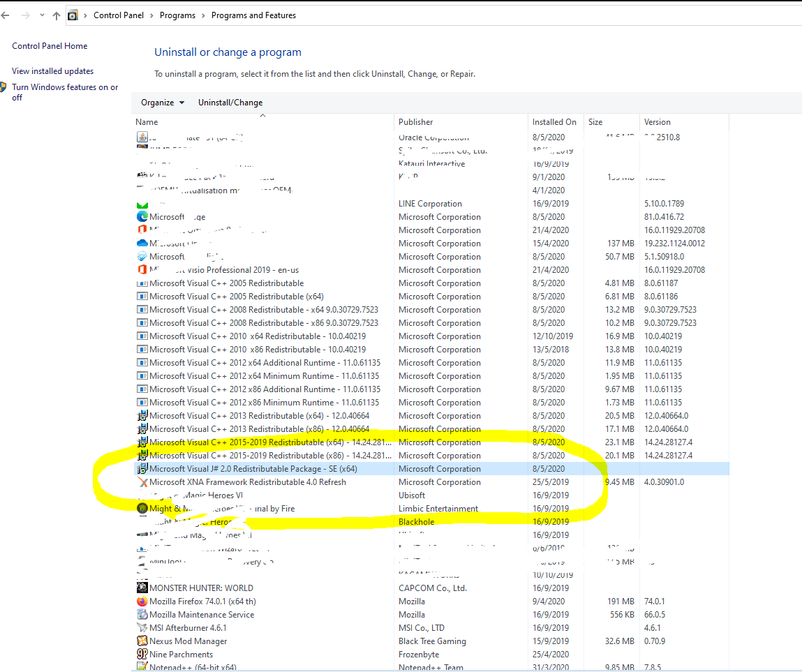
Task: Sort list by the Installed On column
Action: click(x=555, y=121)
